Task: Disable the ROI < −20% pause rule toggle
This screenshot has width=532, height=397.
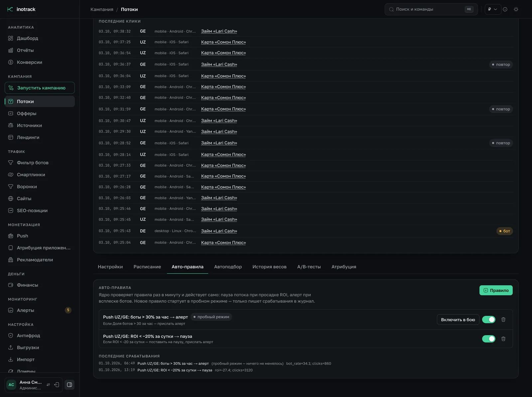Action: pos(489,339)
